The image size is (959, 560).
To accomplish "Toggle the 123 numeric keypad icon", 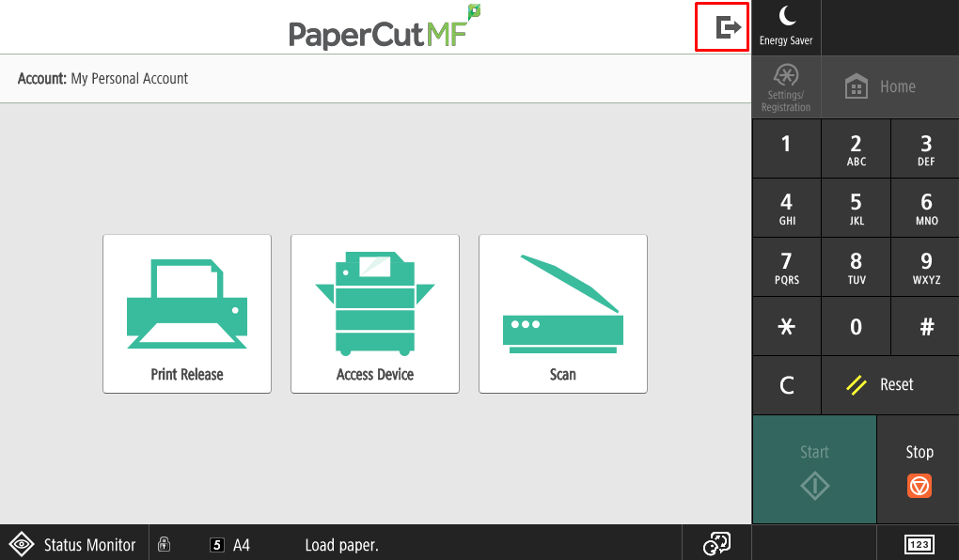I will click(919, 543).
